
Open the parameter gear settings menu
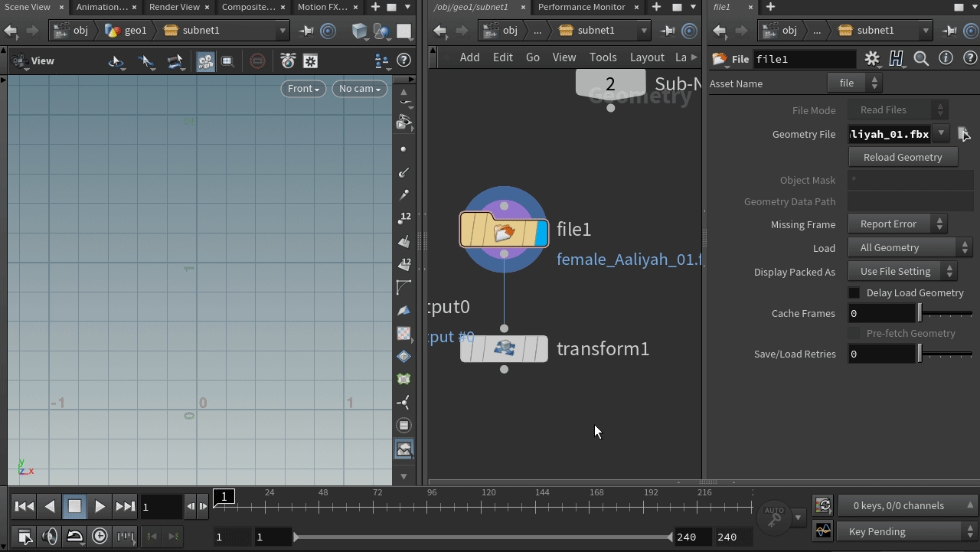[x=872, y=59]
